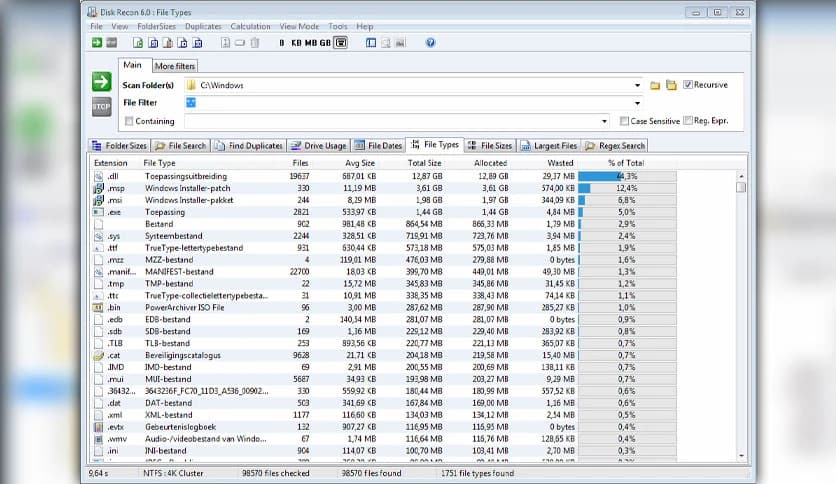Show sizes in KB unit
Viewport: 836px width, 484px height.
coord(296,43)
